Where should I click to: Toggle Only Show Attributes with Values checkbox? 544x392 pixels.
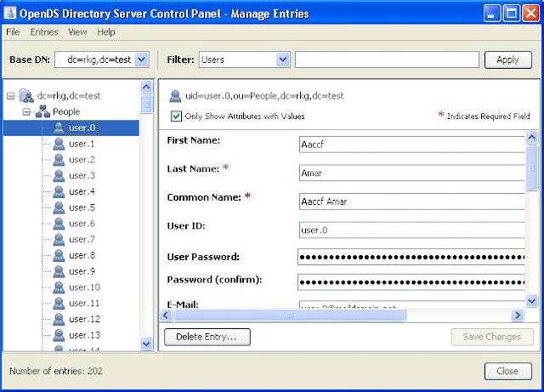176,116
